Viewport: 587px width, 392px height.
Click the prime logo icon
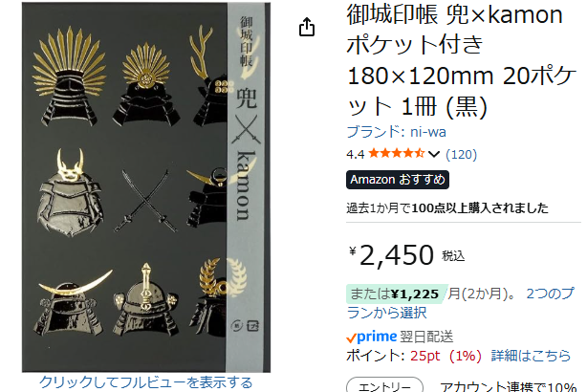pos(377,337)
